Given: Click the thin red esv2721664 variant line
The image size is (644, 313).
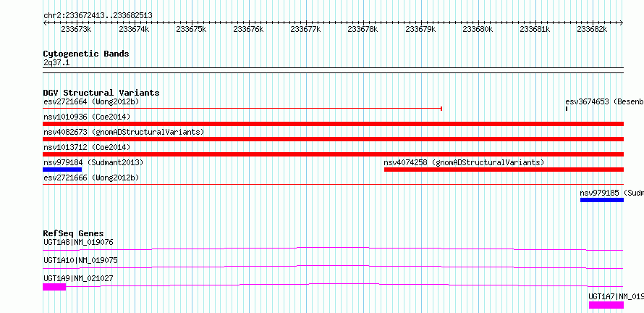Looking at the screenshot, I should (242, 109).
